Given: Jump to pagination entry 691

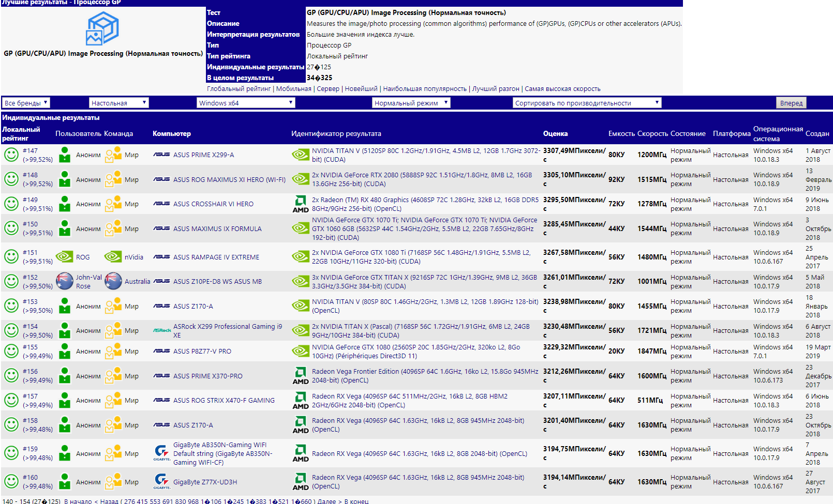Looking at the screenshot, I should click(x=168, y=501).
